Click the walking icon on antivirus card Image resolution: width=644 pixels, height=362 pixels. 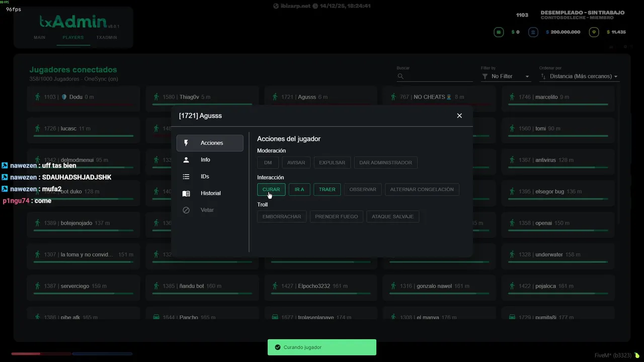pos(512,160)
